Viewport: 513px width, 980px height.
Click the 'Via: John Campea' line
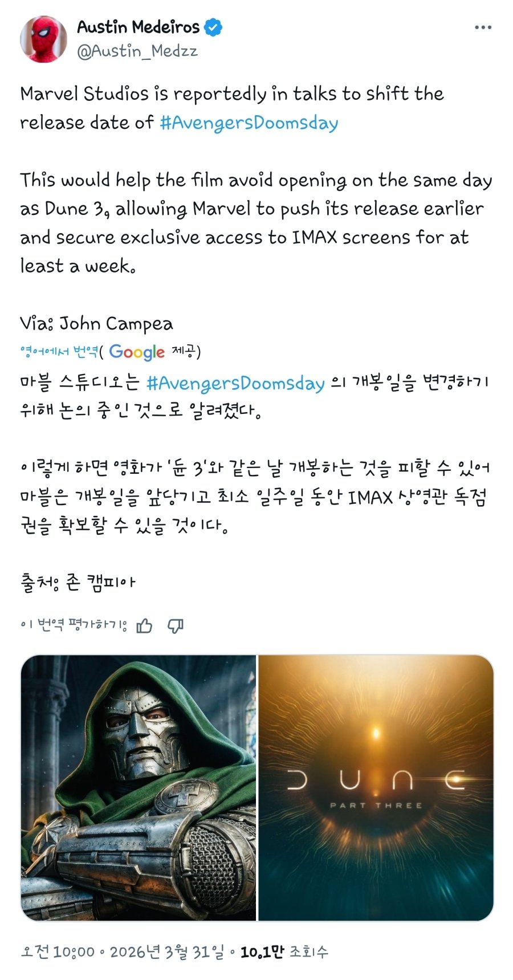(x=96, y=323)
